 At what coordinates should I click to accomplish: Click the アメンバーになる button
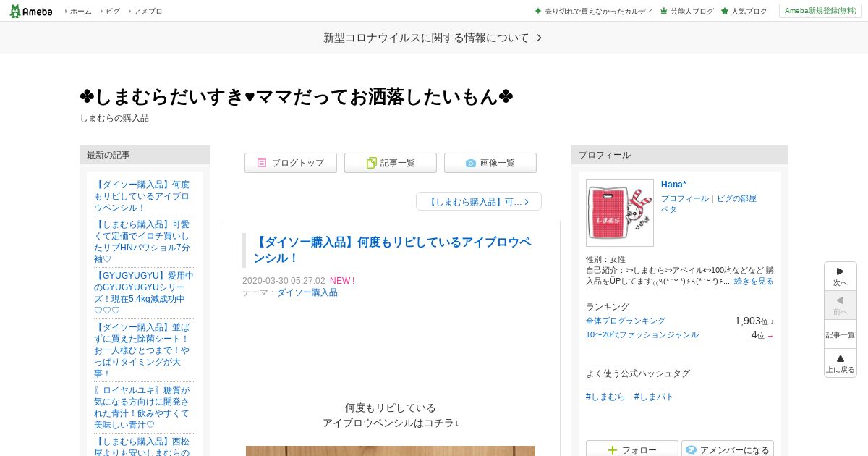tap(728, 449)
